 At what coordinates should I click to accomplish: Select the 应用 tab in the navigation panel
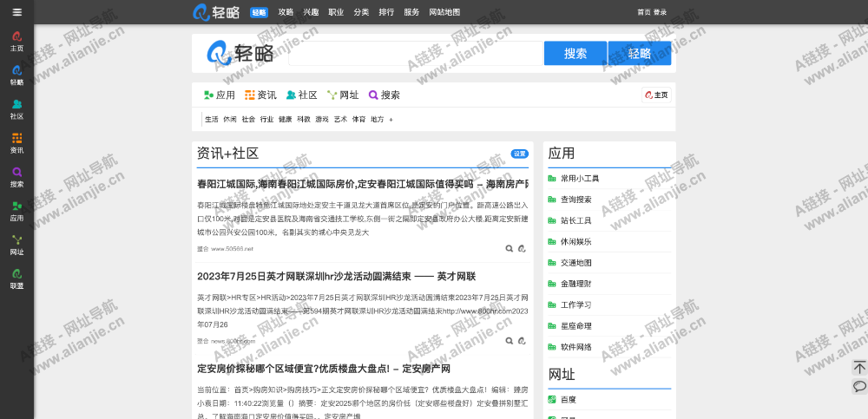point(220,95)
